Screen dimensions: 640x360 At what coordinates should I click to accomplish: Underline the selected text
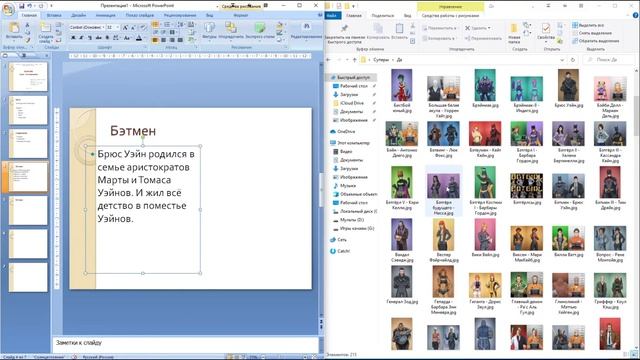pyautogui.click(x=90, y=38)
